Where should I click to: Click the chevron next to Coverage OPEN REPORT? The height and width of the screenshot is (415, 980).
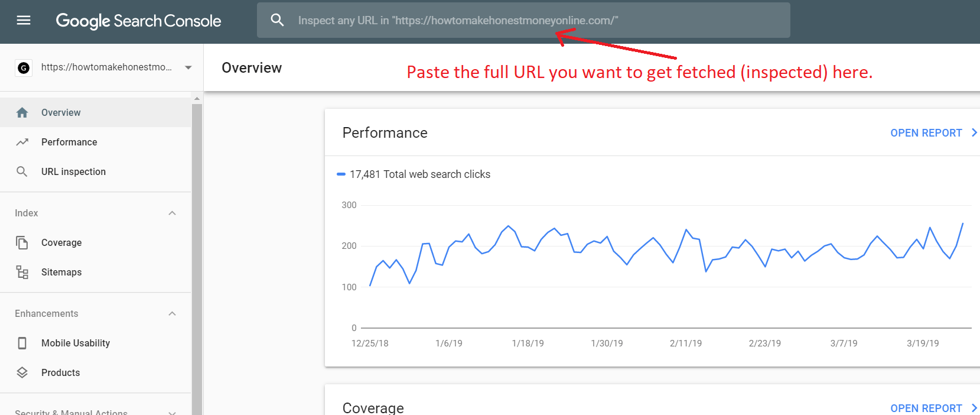click(x=974, y=408)
